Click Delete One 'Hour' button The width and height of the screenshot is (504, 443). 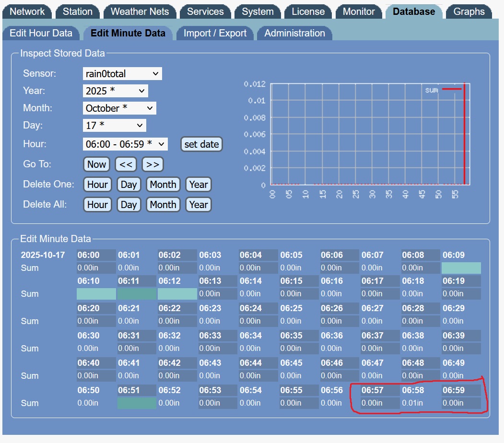coord(97,185)
